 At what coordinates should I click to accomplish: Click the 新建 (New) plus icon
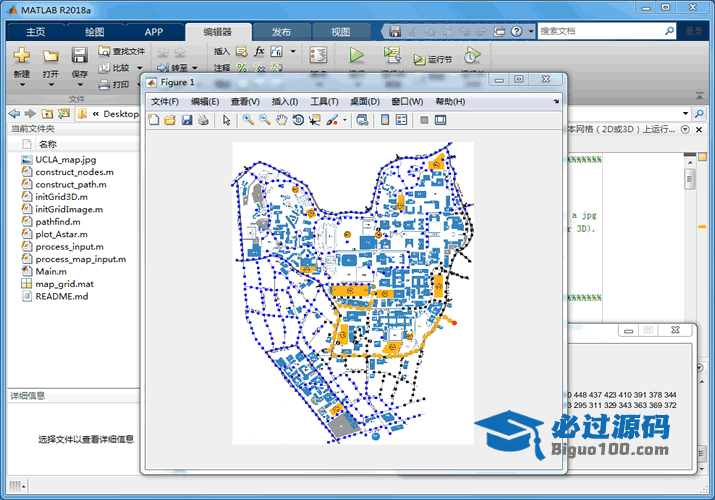click(21, 56)
